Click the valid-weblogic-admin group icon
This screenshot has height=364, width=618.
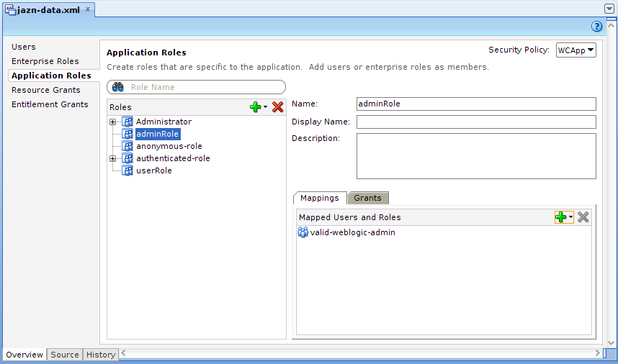[303, 232]
